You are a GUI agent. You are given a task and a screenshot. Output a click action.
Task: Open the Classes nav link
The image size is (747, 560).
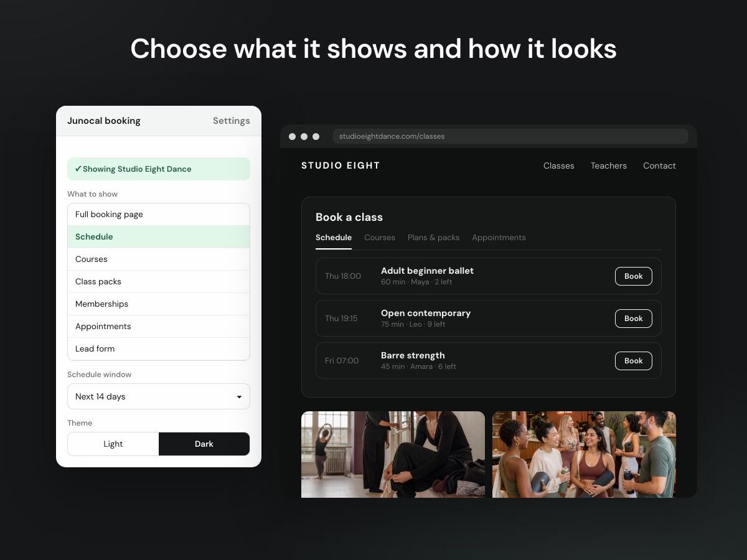pyautogui.click(x=558, y=166)
